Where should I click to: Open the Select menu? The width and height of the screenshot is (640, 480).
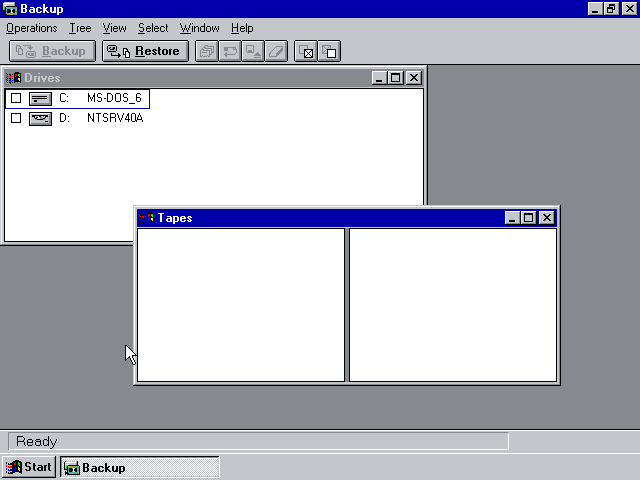(153, 28)
